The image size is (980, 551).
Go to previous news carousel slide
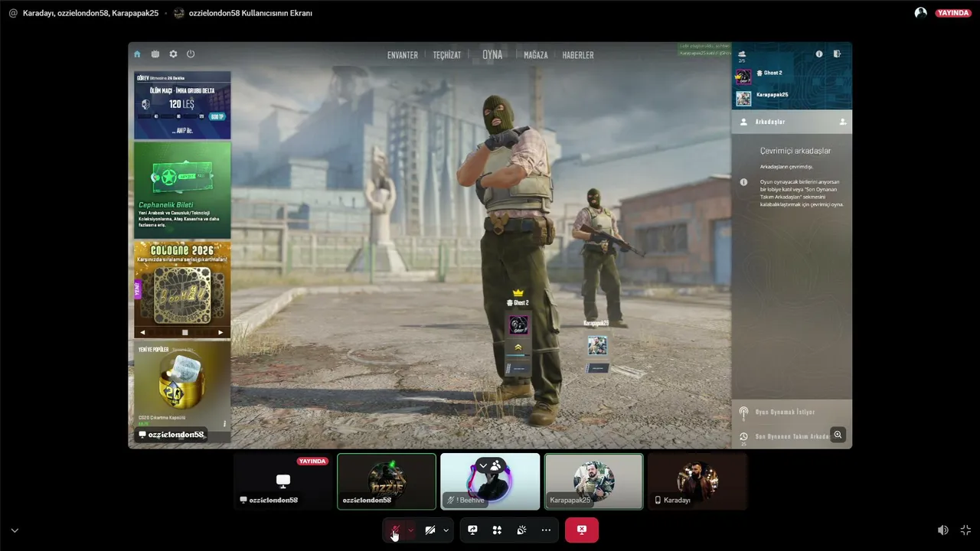point(142,333)
